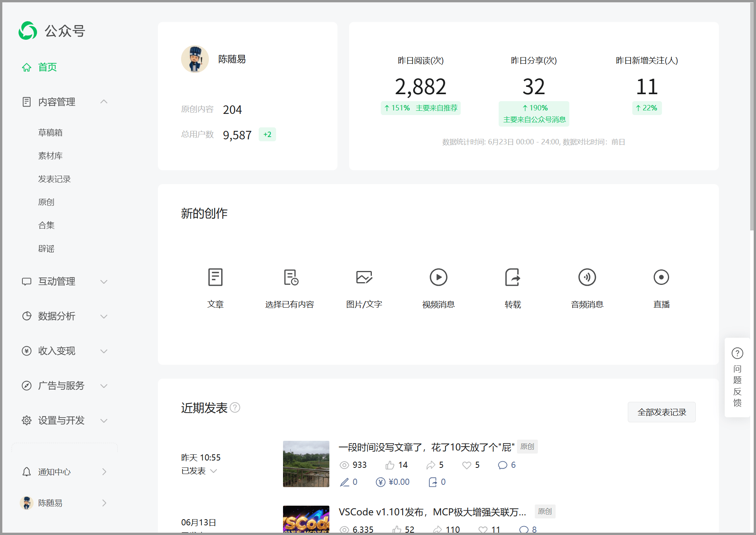The image size is (756, 535).
Task: Open 素材库 in the sidebar
Action: pos(50,156)
